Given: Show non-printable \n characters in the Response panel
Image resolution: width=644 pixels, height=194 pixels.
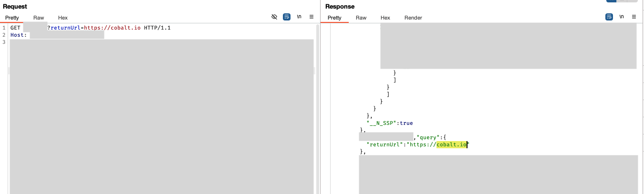Looking at the screenshot, I should point(622,17).
